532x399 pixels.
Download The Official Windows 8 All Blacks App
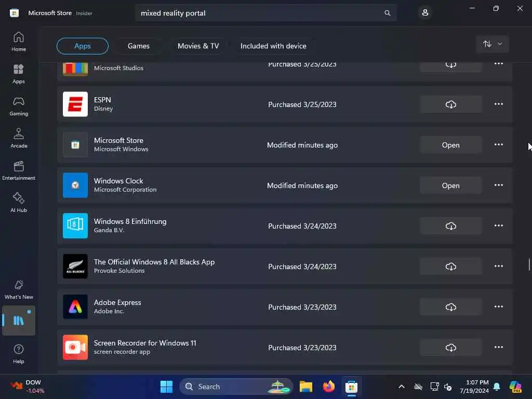click(450, 267)
